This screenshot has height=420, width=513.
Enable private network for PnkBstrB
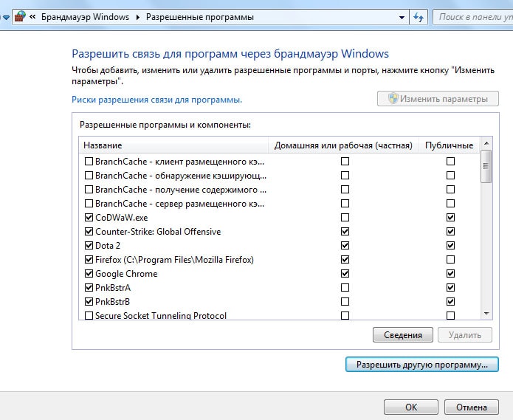point(345,301)
